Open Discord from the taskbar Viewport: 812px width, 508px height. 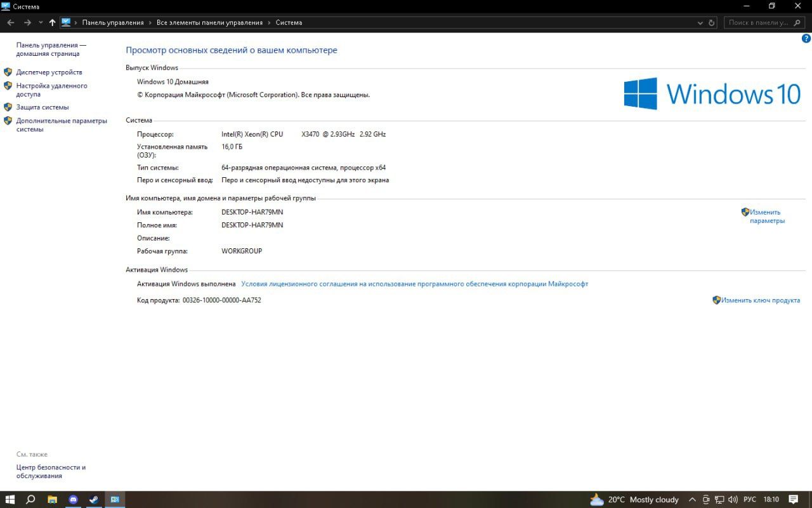[x=73, y=500]
